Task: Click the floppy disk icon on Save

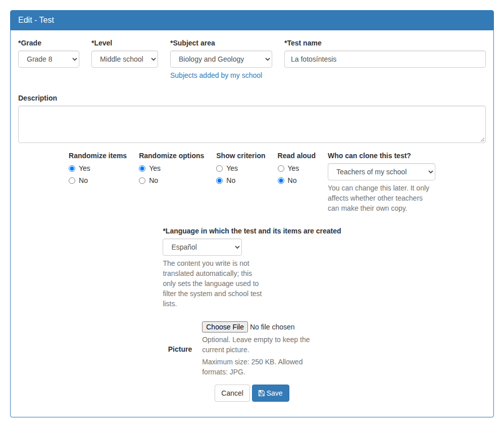Action: tap(262, 393)
